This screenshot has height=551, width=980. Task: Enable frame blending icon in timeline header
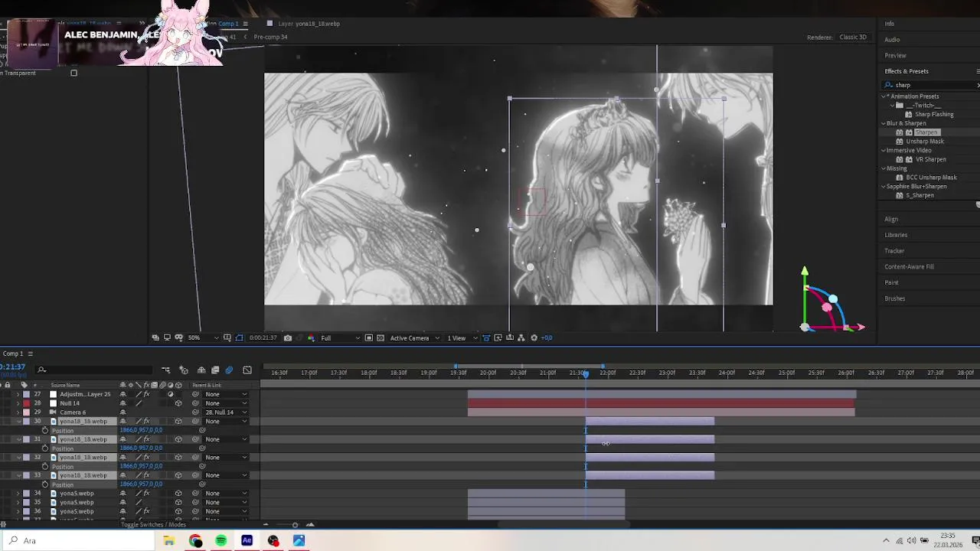click(x=215, y=370)
